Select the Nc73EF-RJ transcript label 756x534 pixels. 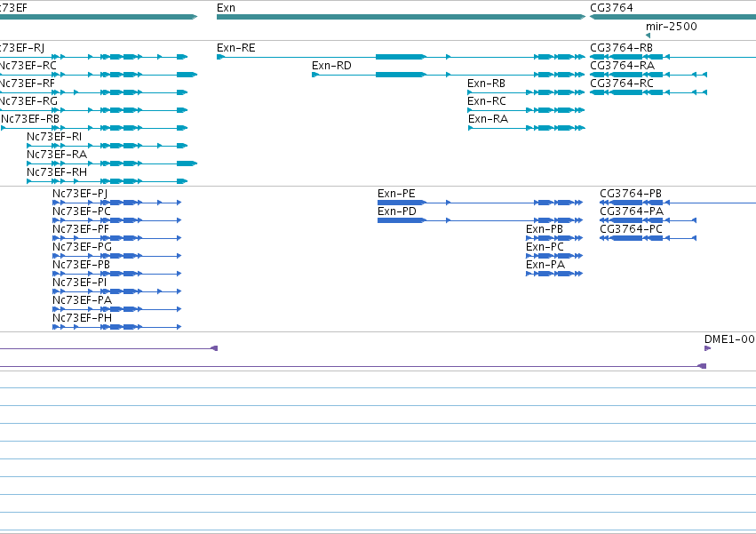tap(22, 48)
